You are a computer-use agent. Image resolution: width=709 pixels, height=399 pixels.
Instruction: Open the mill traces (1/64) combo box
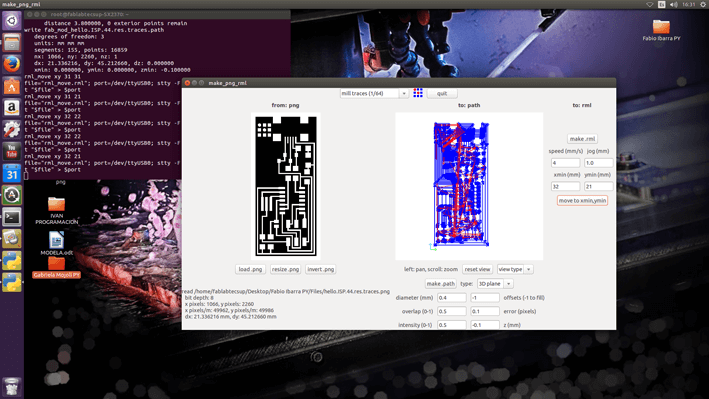coord(374,93)
